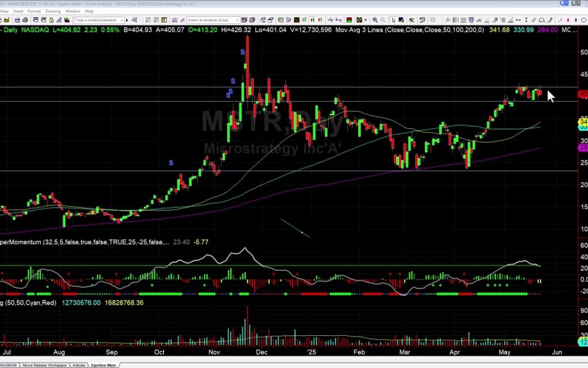The image size is (588, 368).
Task: Click the momentum indicator value 23.40
Action: (x=181, y=242)
